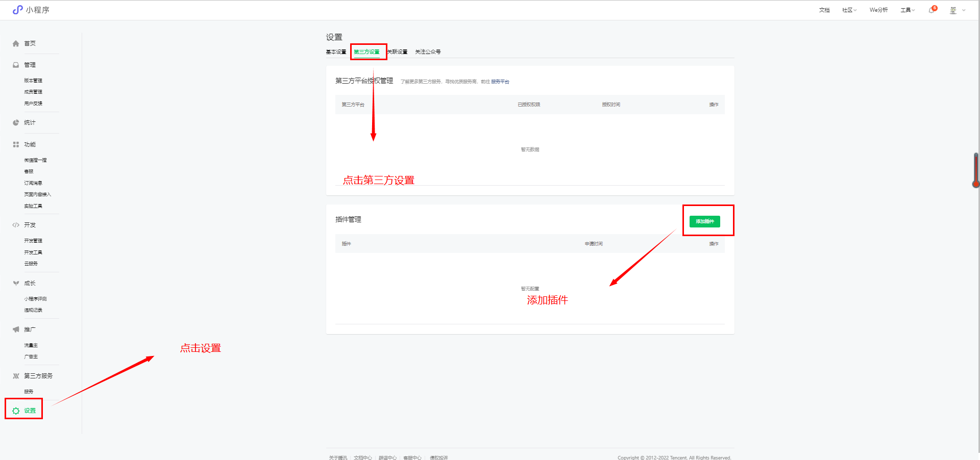Image resolution: width=980 pixels, height=460 pixels.
Task: Click the 客服中心 footer link
Action: pos(412,457)
